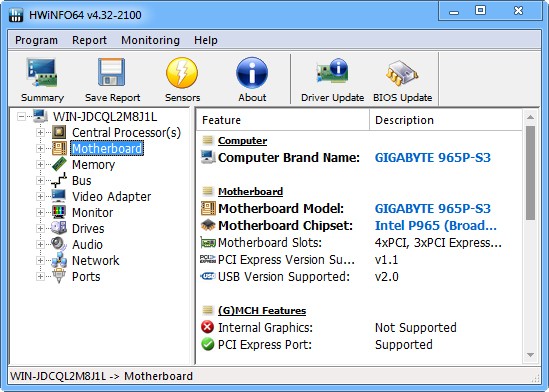Click the scroll up arrow in details pane
The image size is (549, 392).
point(530,117)
